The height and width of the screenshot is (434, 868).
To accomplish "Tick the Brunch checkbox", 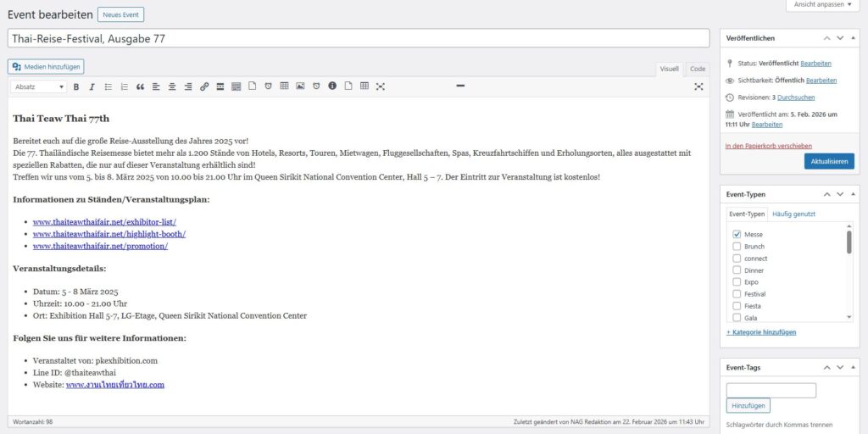I will click(x=737, y=247).
